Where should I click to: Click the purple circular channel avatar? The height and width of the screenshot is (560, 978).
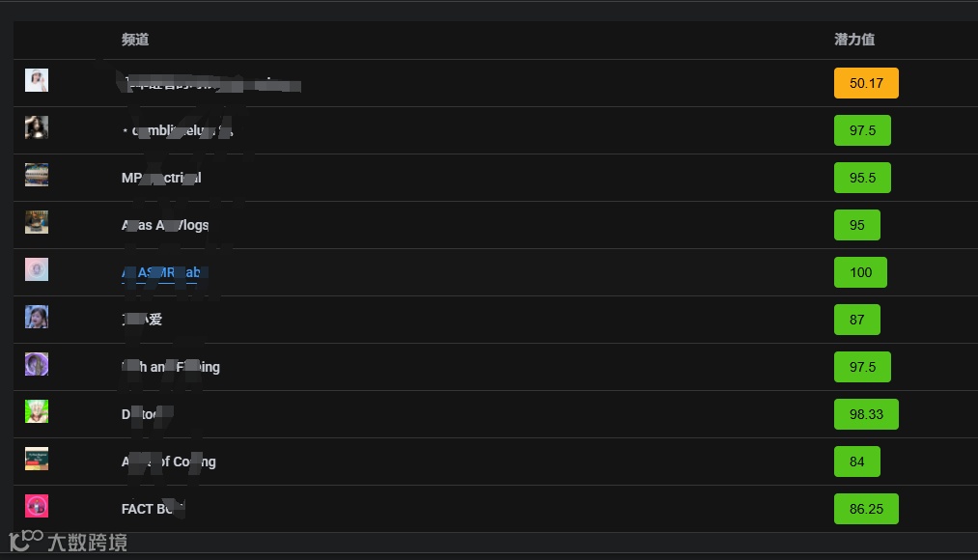[36, 364]
